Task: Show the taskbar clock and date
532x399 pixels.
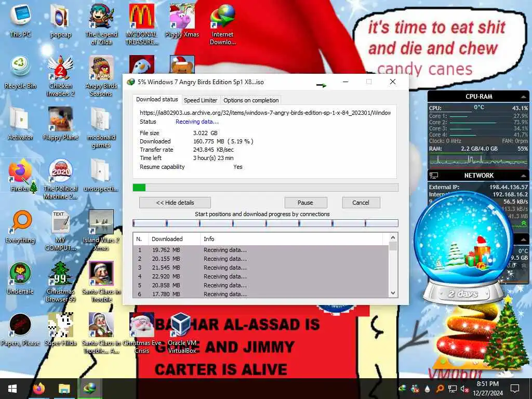Action: pyautogui.click(x=487, y=389)
